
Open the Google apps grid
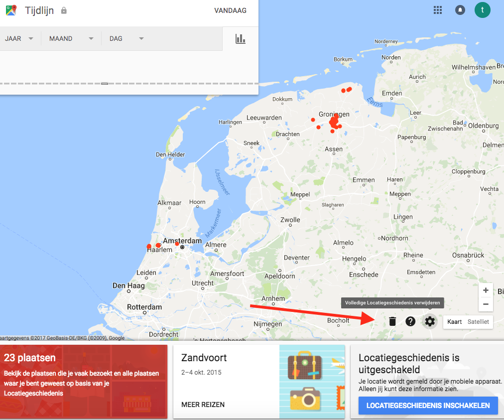pyautogui.click(x=437, y=9)
